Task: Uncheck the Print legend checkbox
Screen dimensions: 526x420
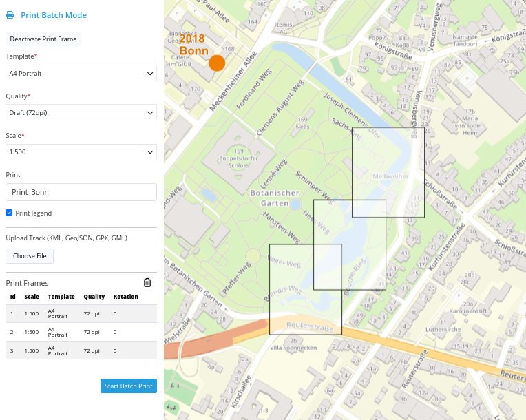Action: click(x=9, y=213)
